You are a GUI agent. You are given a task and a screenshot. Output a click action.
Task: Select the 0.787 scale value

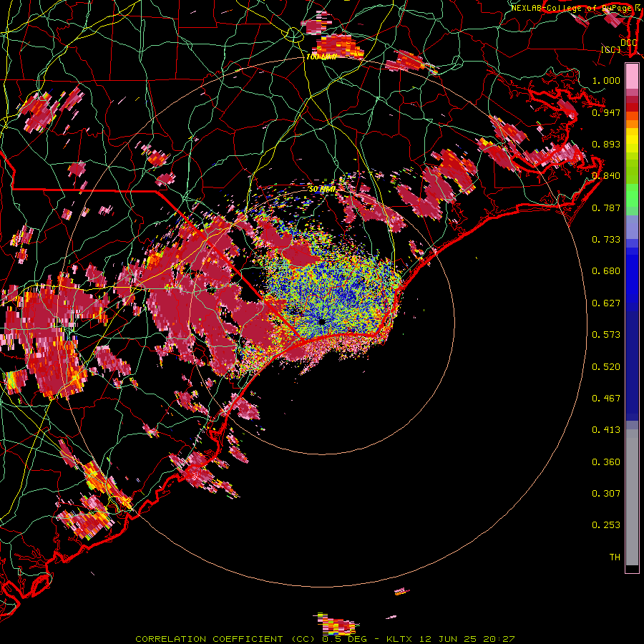coord(606,208)
